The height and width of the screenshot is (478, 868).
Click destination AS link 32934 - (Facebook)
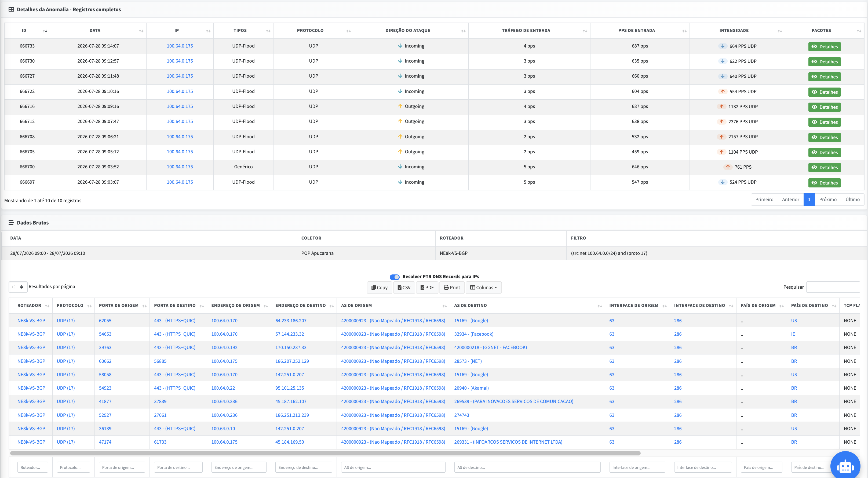click(x=473, y=334)
